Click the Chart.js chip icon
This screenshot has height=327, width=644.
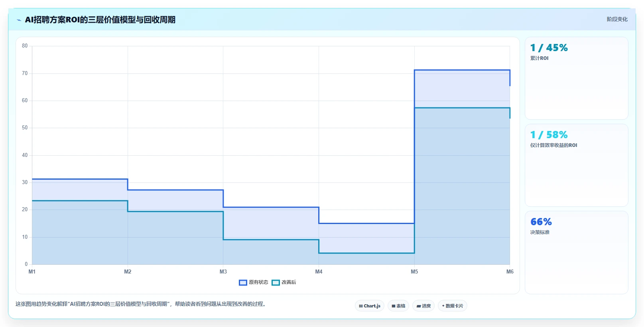(x=361, y=306)
